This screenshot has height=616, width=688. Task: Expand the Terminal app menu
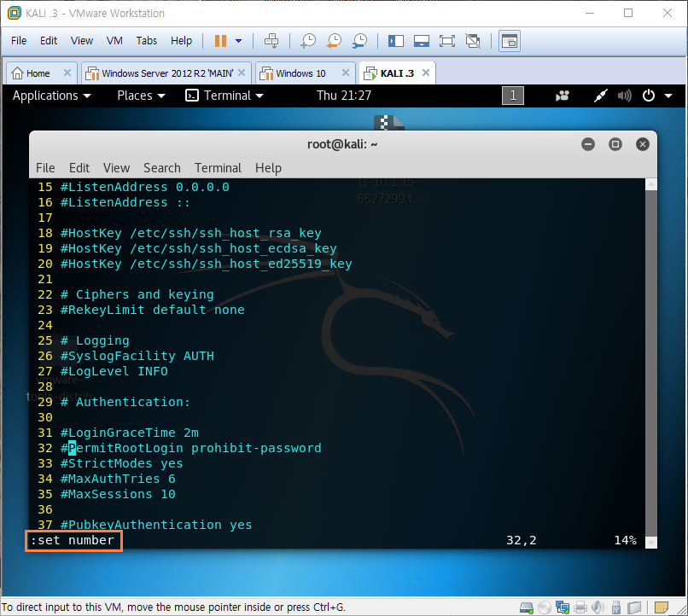tap(224, 96)
